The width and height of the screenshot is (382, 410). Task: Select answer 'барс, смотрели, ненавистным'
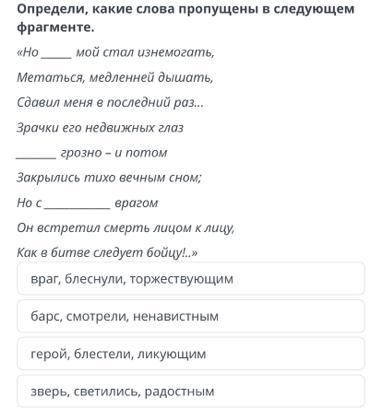(191, 316)
